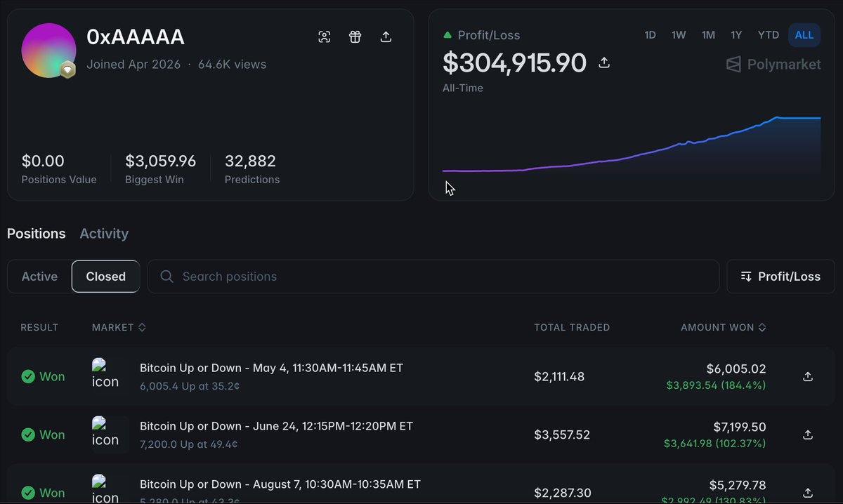Viewport: 843px width, 504px height.
Task: Switch to the Active positions tab
Action: click(x=39, y=277)
